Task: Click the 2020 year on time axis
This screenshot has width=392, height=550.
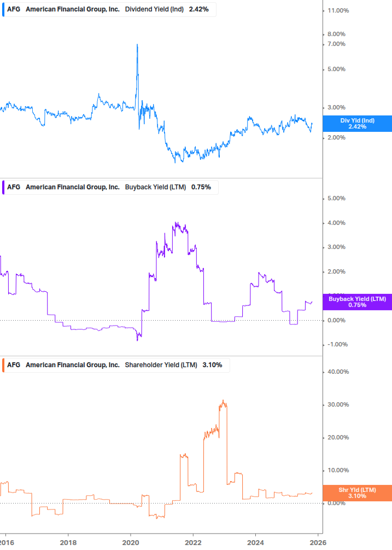Action: pyautogui.click(x=131, y=542)
